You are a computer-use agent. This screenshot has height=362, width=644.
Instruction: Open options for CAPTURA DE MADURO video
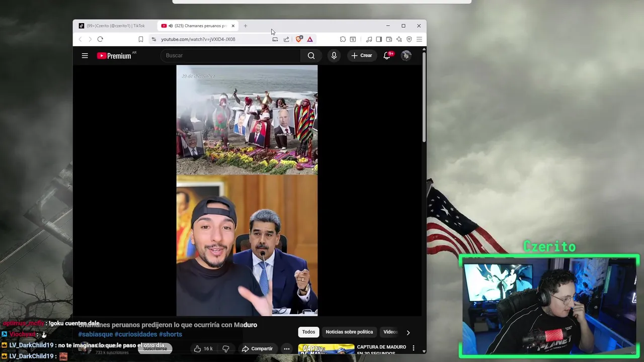414,348
